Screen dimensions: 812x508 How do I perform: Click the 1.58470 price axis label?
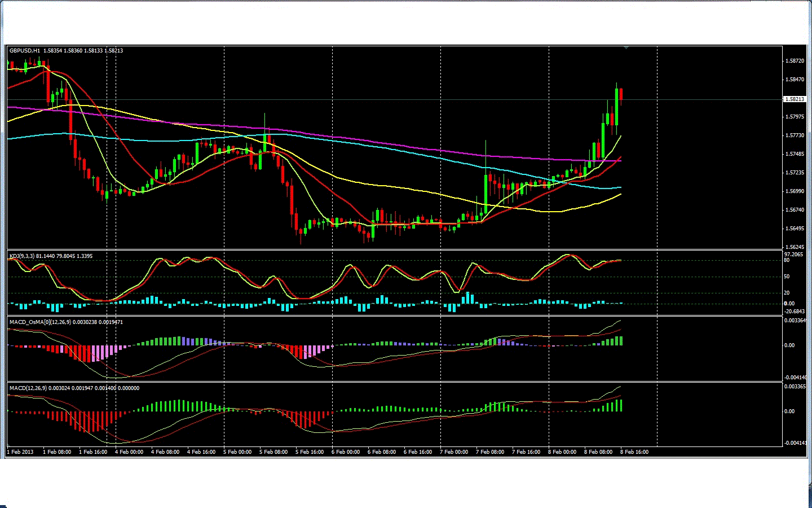[x=795, y=80]
